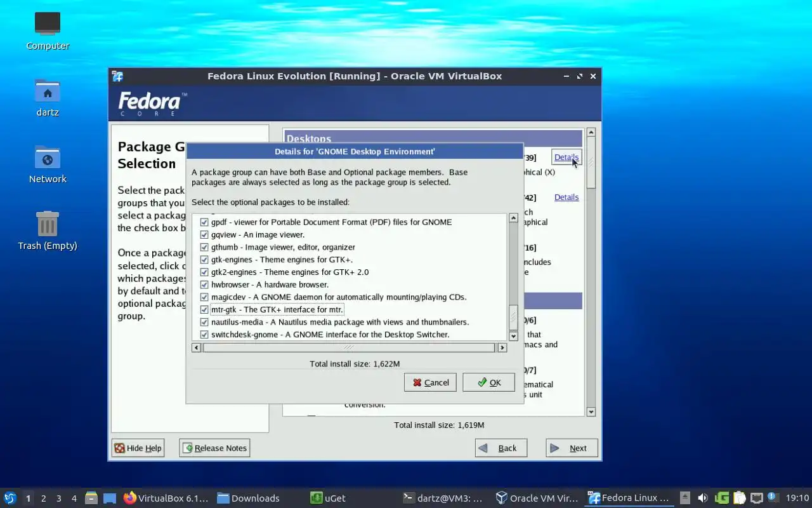This screenshot has height=508, width=812.
Task: Switch to Oracle VM VirtualBox Manager taskbar item
Action: tap(537, 498)
